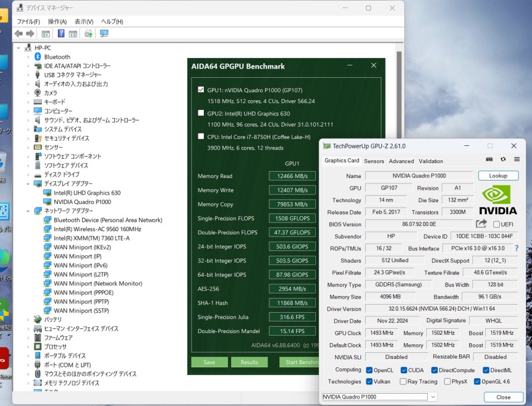Expand the プロセッサ category arrow
Screen dimensions: 532x406
pyautogui.click(x=28, y=346)
